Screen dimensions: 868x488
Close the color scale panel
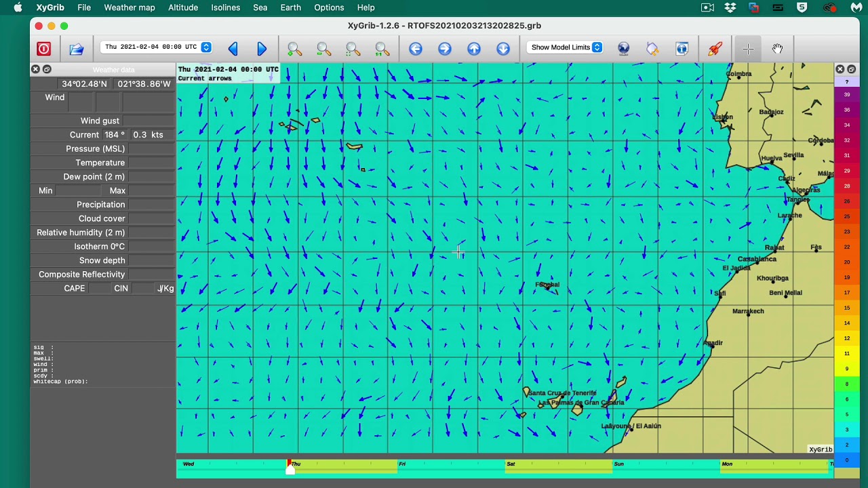pyautogui.click(x=840, y=69)
